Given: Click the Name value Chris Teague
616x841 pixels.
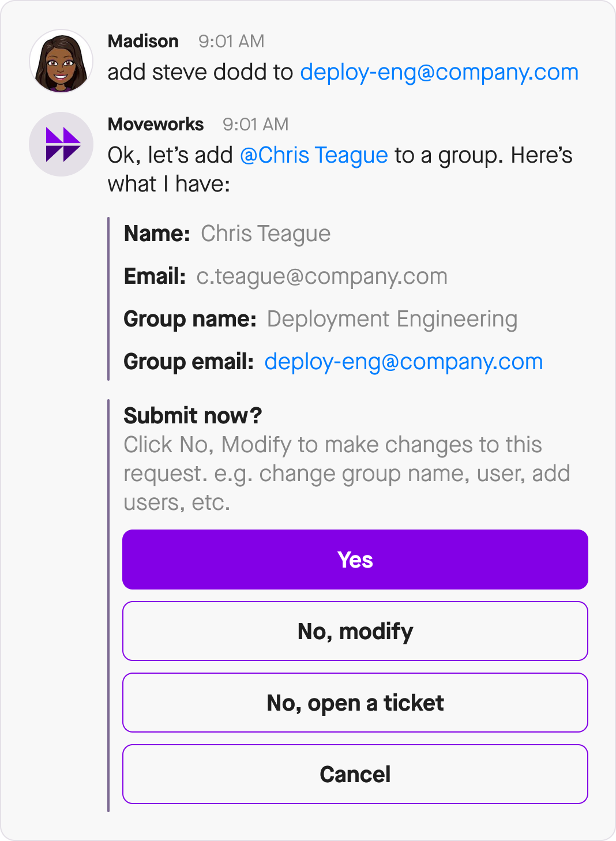Looking at the screenshot, I should 265,234.
